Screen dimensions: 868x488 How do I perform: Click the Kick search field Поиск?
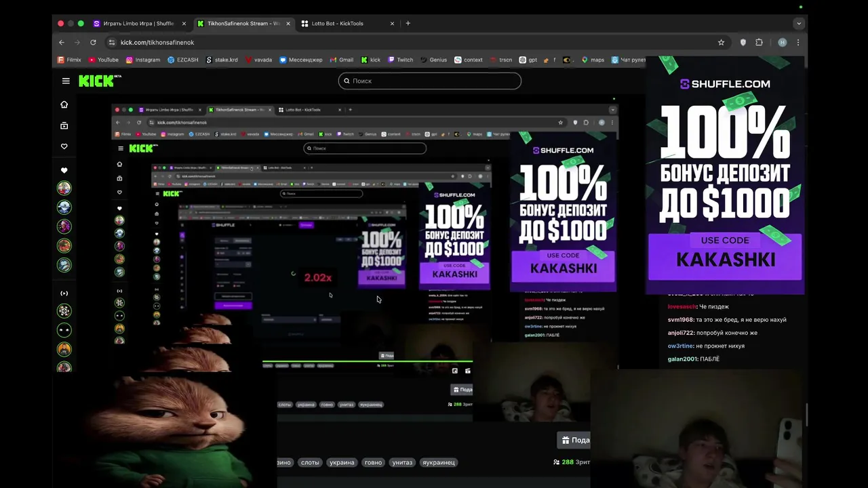tap(430, 81)
